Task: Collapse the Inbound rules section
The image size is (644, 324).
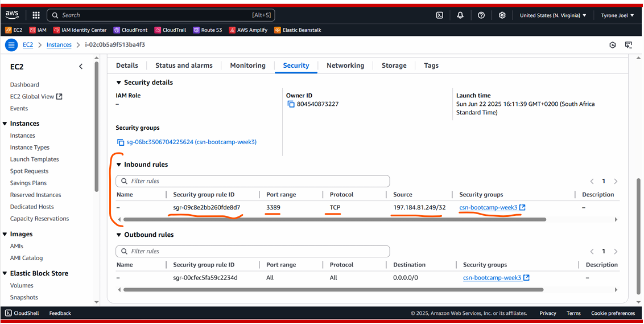Action: (x=119, y=165)
